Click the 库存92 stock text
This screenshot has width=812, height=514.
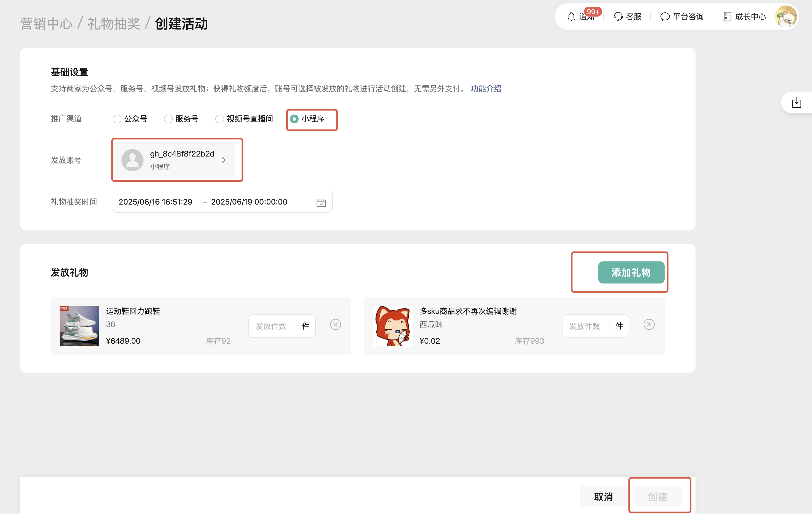218,341
